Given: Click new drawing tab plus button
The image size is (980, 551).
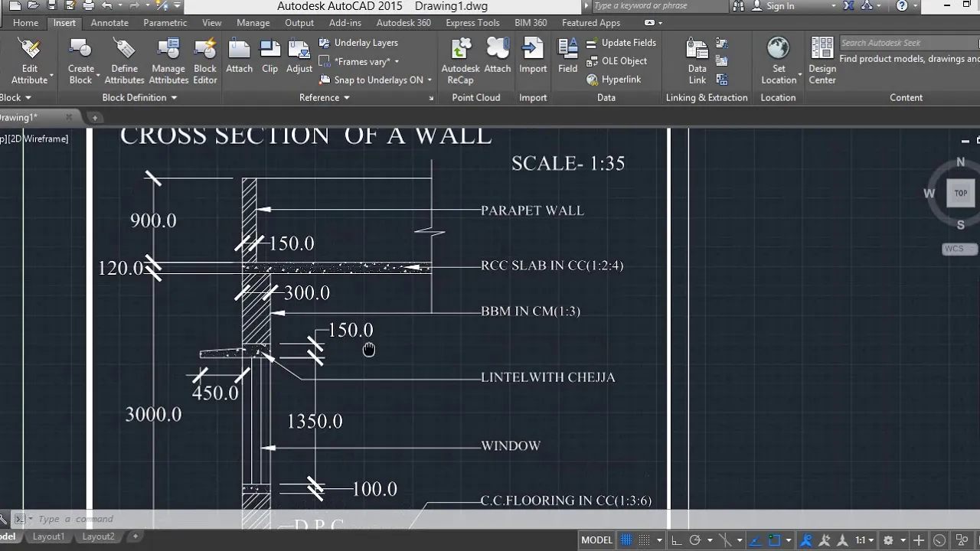Looking at the screenshot, I should (95, 118).
